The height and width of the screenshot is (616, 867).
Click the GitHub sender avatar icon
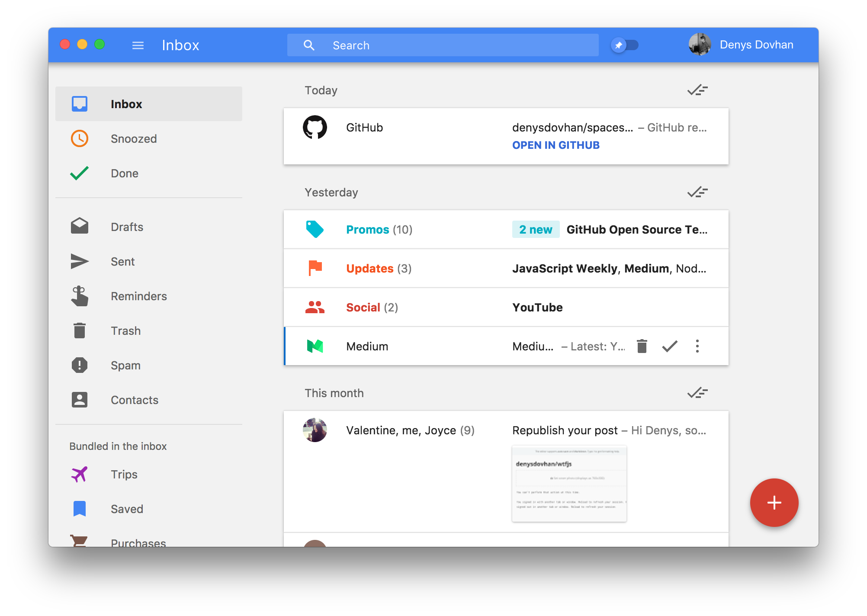[x=315, y=127]
